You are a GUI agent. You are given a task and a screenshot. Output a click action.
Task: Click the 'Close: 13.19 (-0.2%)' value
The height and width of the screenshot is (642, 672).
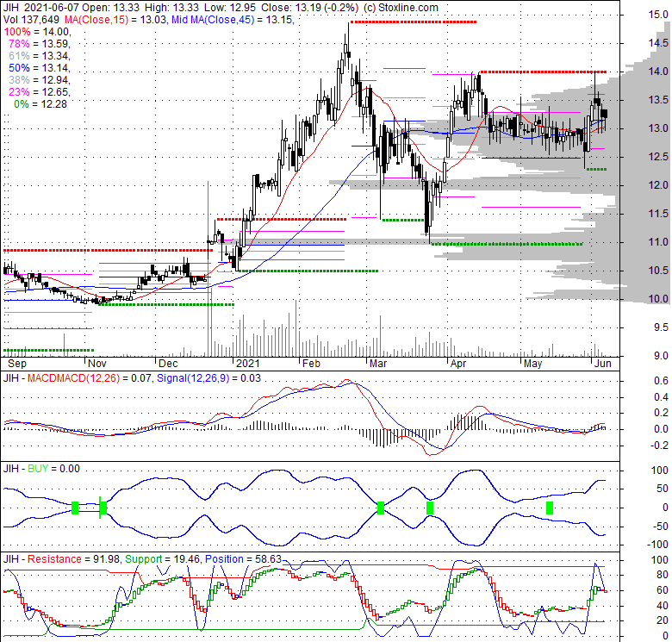coord(309,8)
